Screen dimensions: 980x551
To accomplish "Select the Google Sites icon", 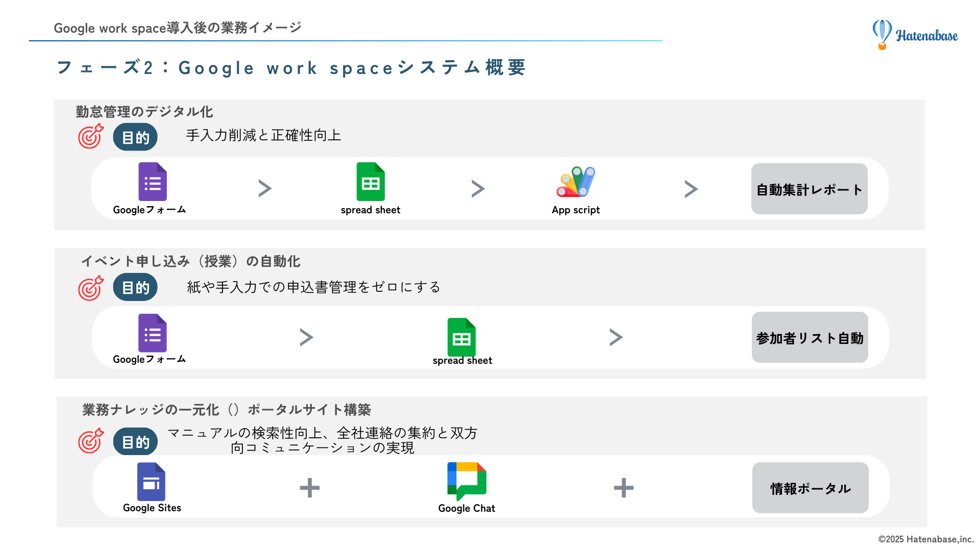I will point(152,480).
